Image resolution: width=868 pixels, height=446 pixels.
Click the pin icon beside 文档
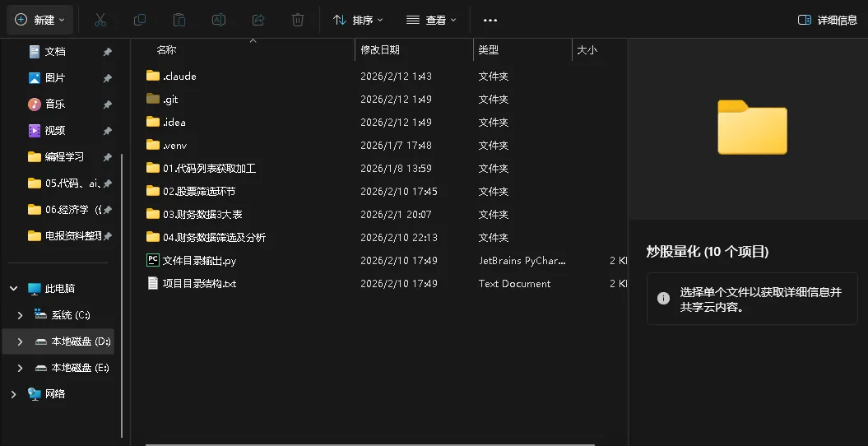pos(108,52)
